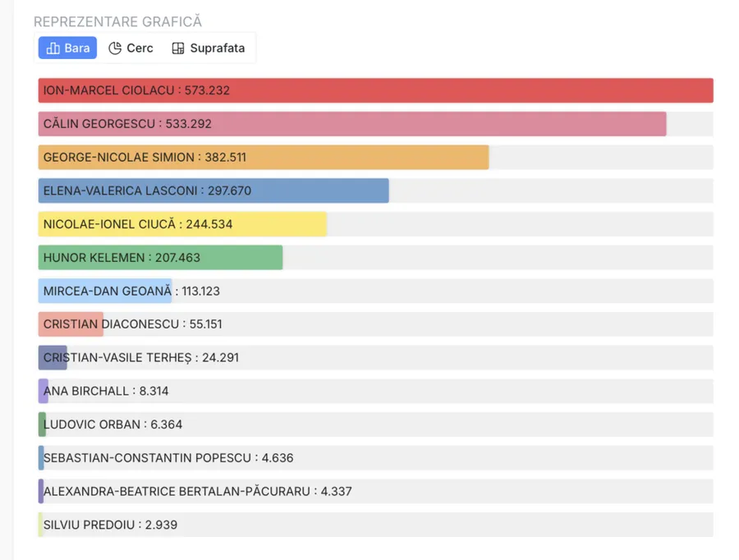Select the yellow Nicolae-Ionel Ciucă bar

[182, 224]
